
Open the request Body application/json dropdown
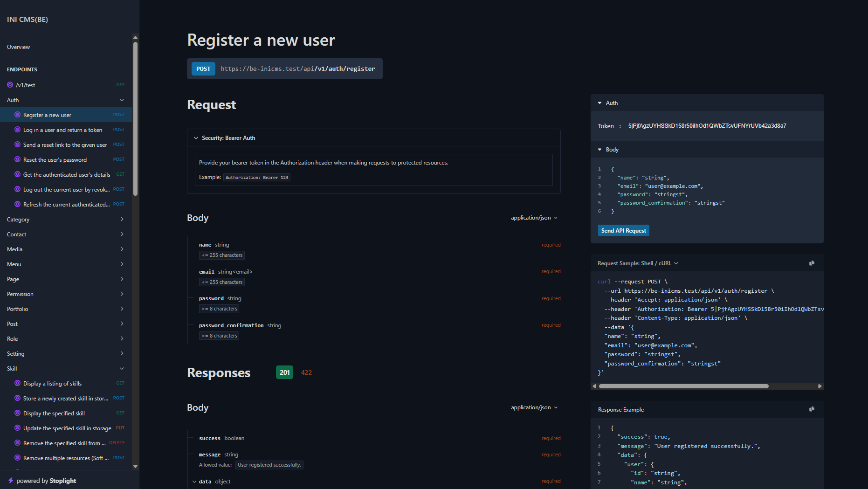point(534,218)
